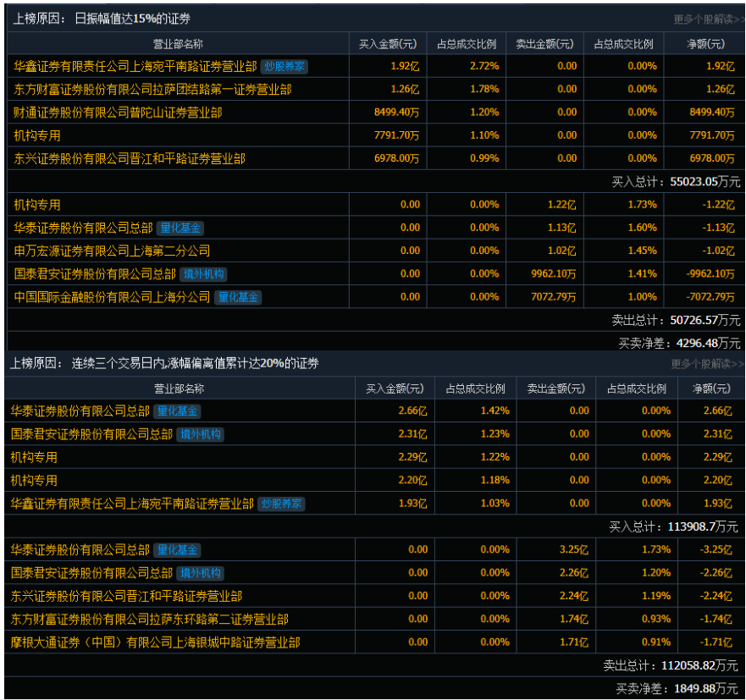Viewport: 746px width, 700px height.
Task: Click the 卖出总计 50726.57万元 total
Action: pos(676,321)
